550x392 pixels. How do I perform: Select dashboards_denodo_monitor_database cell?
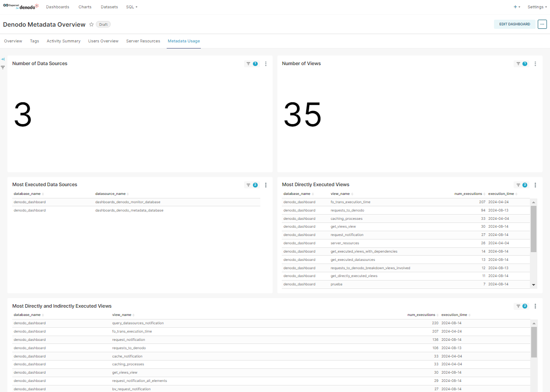tap(128, 202)
